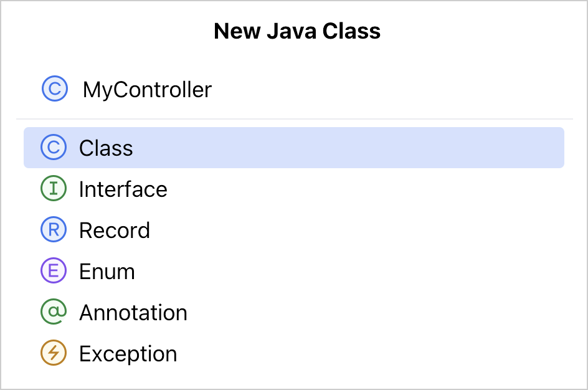Viewport: 588px width, 390px height.
Task: Click the "New Java Class" dialog title
Action: pos(296,31)
